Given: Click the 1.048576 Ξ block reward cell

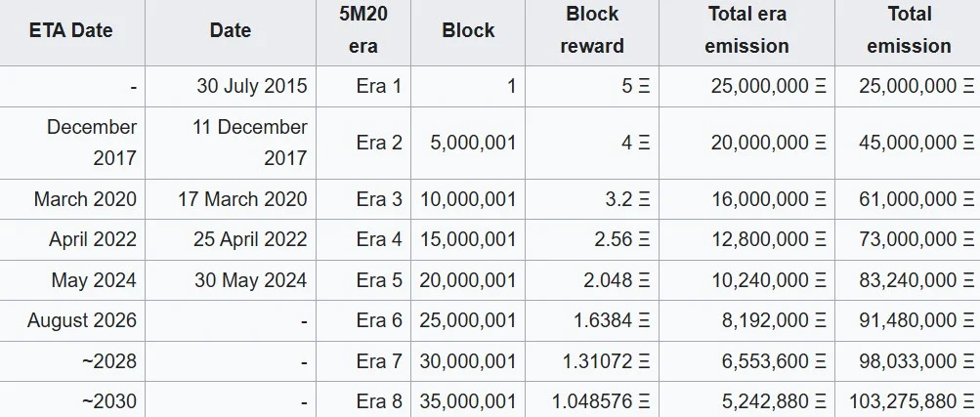Looking at the screenshot, I should tap(592, 399).
